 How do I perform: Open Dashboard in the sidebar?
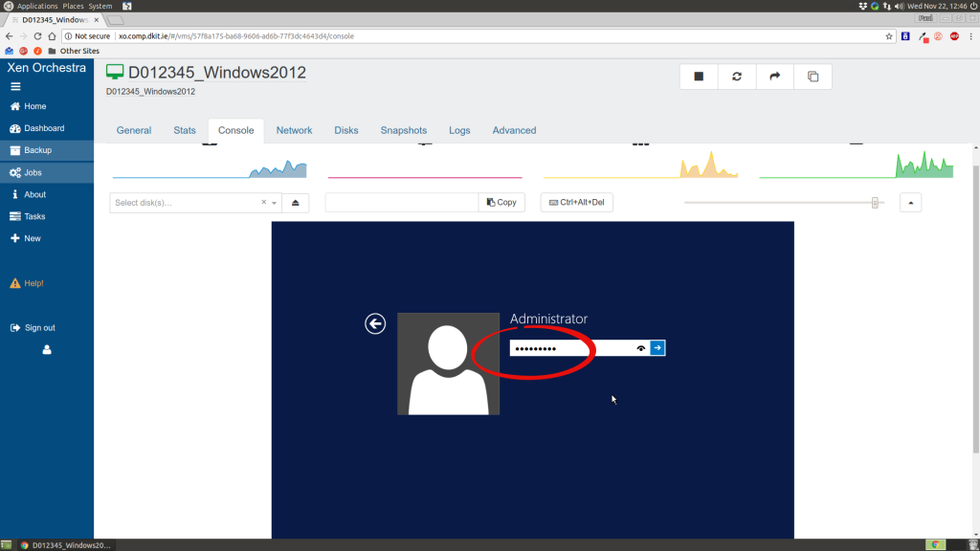[47, 128]
